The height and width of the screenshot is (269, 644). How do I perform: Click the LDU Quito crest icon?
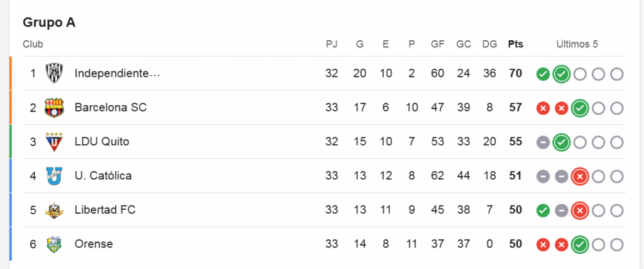[54, 141]
